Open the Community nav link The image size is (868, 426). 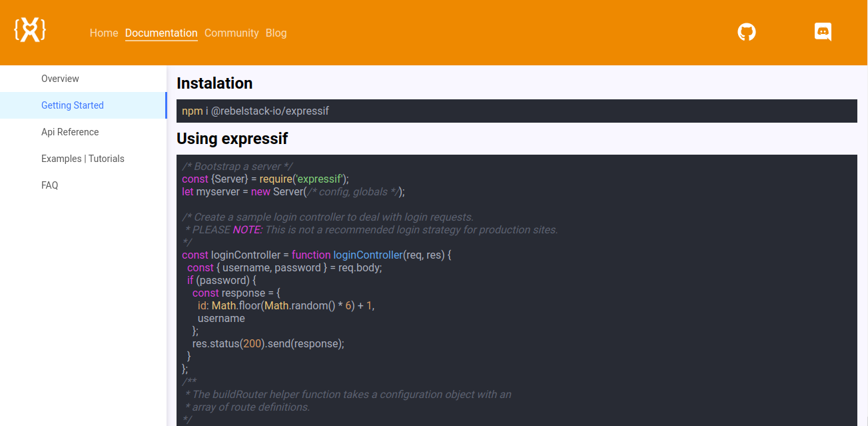pos(231,33)
